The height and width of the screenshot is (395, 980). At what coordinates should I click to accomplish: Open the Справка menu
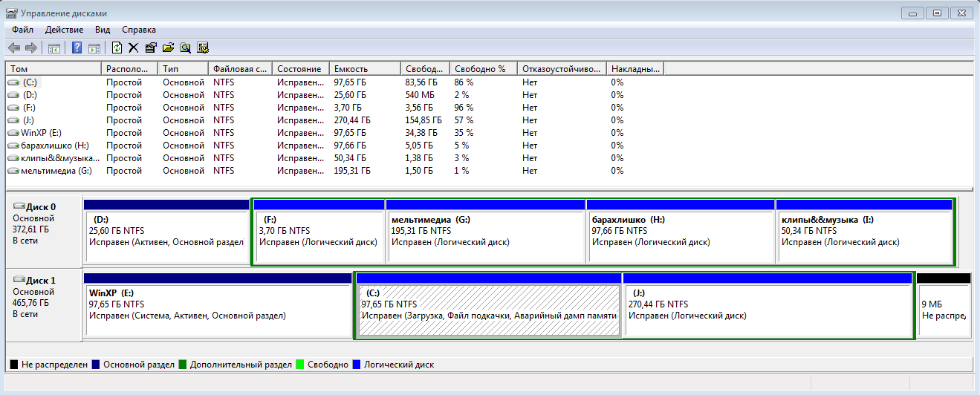pos(139,30)
